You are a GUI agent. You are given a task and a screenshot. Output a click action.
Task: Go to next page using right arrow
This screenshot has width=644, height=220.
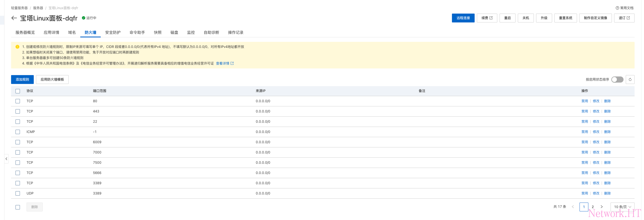click(601, 207)
